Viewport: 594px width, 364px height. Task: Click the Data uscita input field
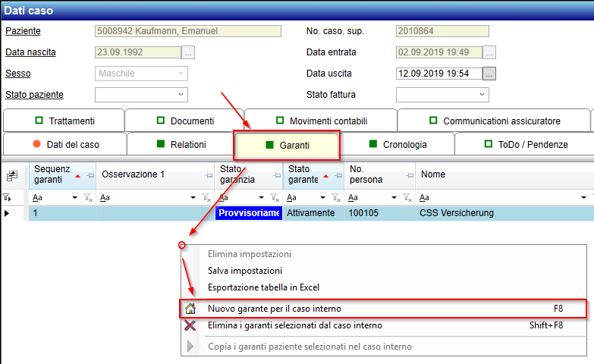[439, 74]
